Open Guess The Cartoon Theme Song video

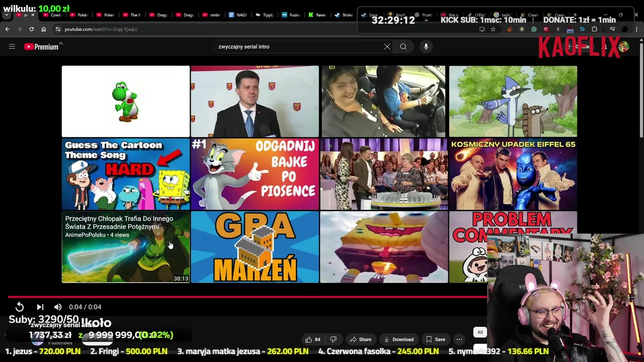point(126,174)
